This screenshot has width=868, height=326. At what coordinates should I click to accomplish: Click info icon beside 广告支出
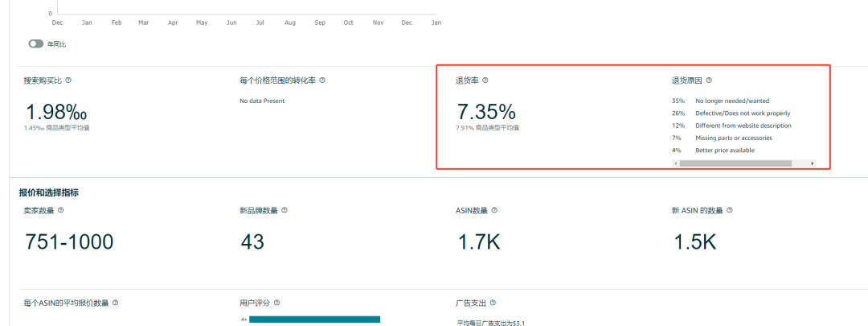493,303
